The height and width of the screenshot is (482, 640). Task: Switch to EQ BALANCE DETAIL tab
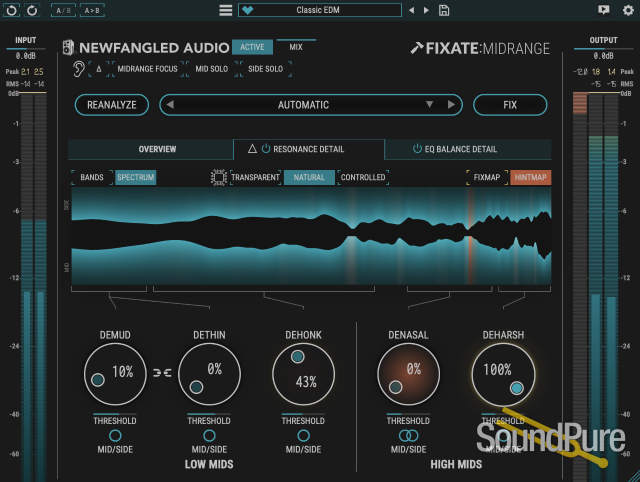[468, 149]
